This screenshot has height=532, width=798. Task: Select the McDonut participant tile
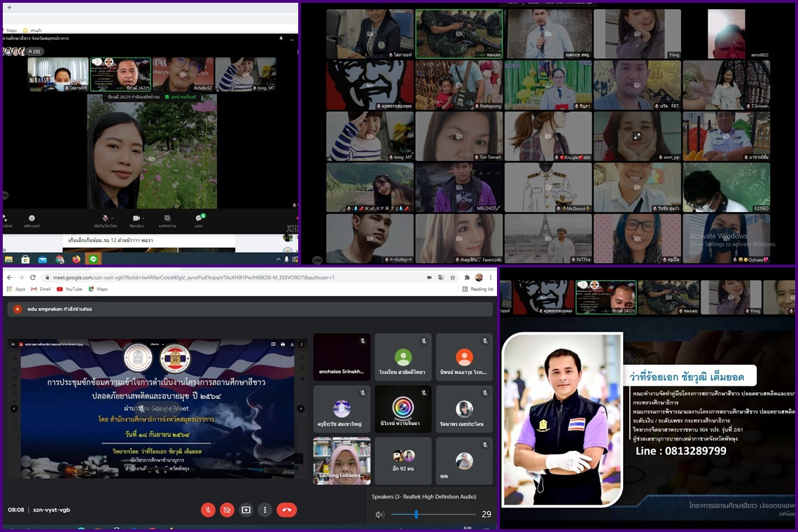pyautogui.click(x=548, y=188)
